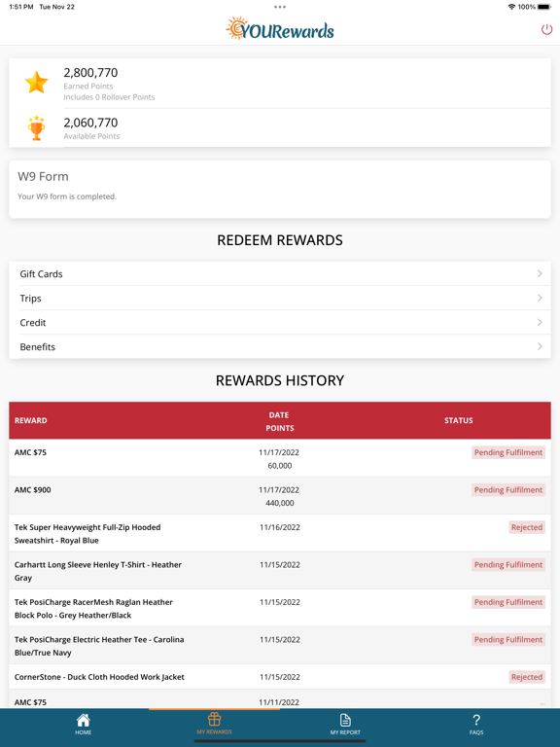Viewport: 560px width, 747px height.
Task: Select the Tek Super Heavyweight Sweatshirt reward
Action: point(87,534)
